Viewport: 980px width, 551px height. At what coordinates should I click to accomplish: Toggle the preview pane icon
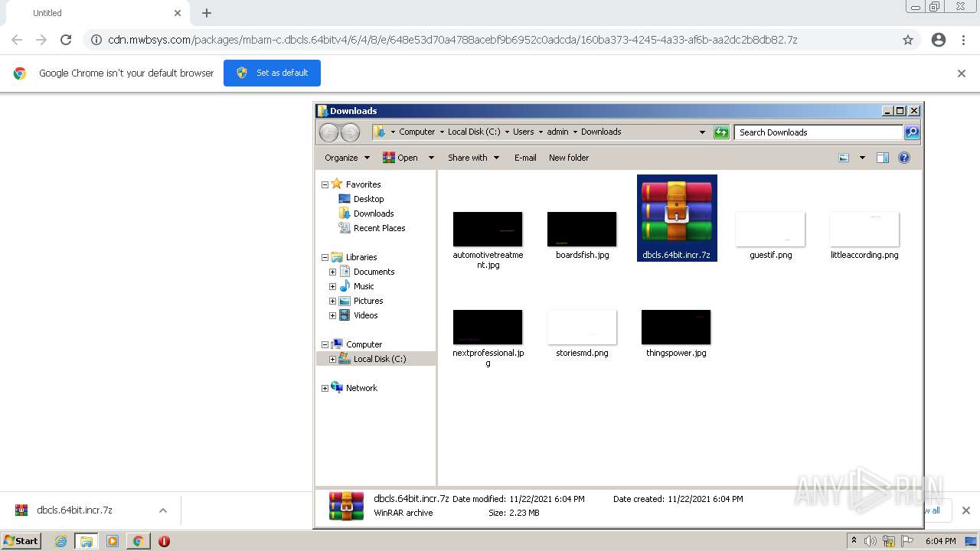pos(883,158)
